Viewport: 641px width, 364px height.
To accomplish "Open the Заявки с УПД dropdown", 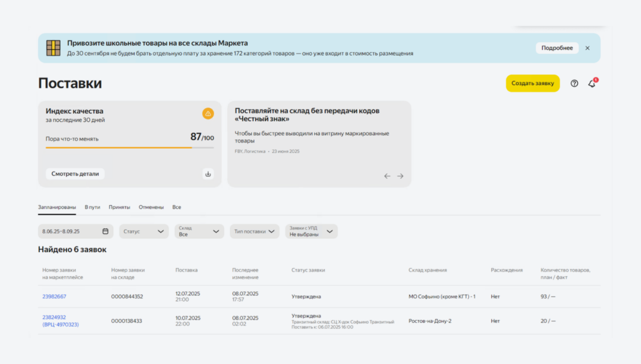I will [311, 231].
